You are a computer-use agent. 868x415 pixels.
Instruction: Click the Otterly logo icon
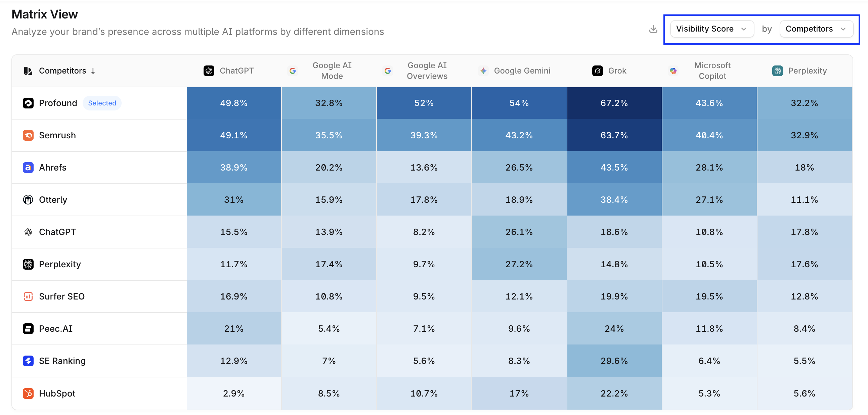[28, 200]
